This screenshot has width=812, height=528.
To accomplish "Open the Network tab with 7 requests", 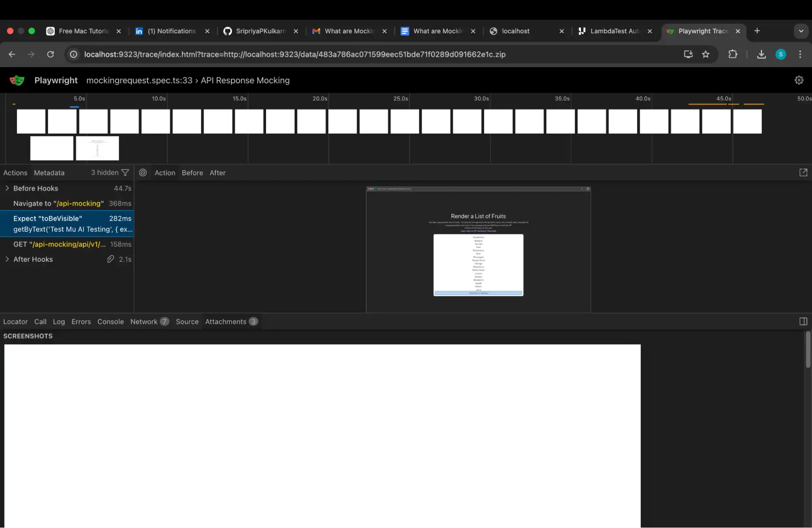I will 149,322.
